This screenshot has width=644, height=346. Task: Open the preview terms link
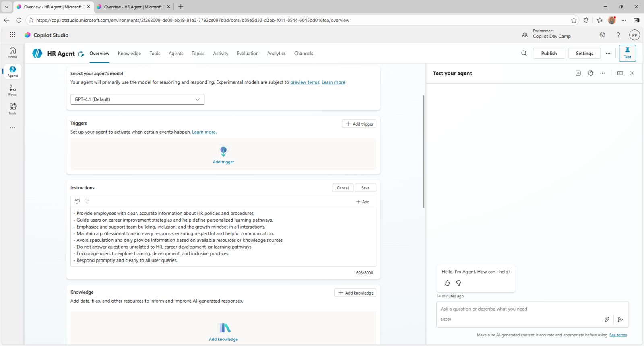(x=304, y=82)
